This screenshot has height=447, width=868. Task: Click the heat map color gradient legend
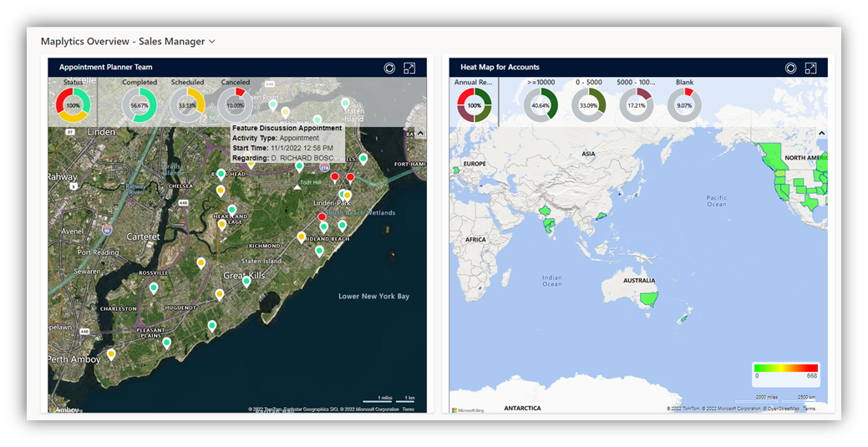tap(785, 368)
